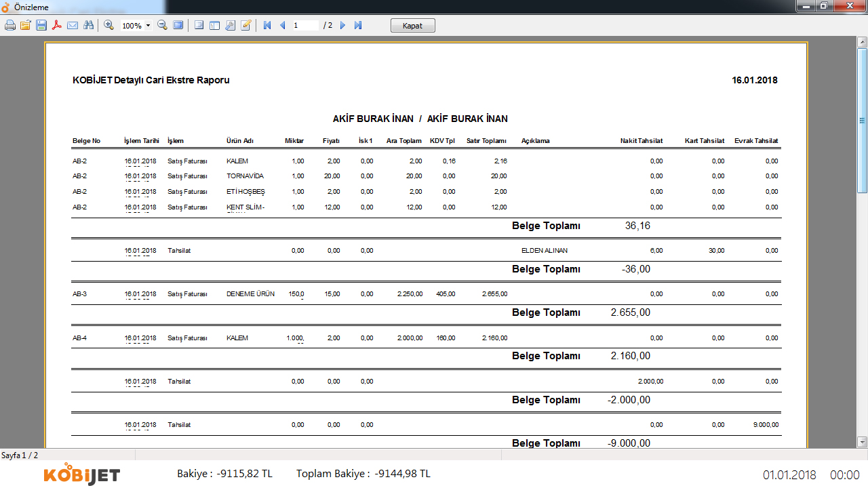
Task: Click the product name ETİ HOŞBEŞ
Action: click(x=245, y=192)
